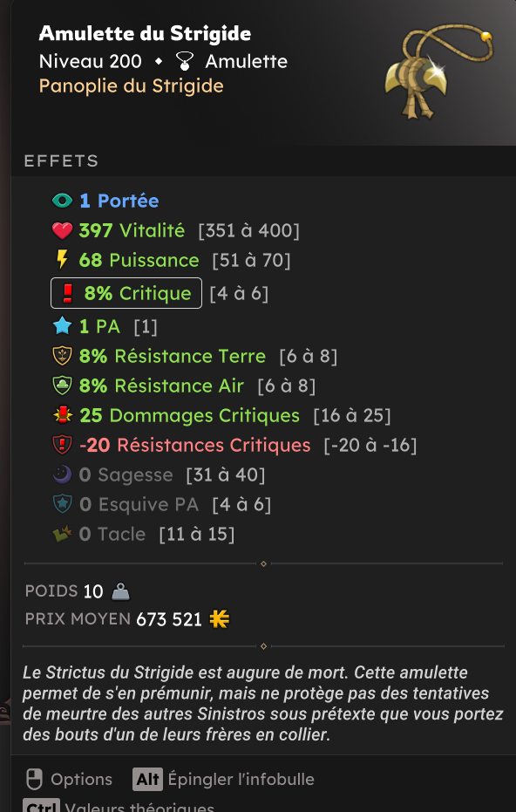The image size is (516, 812).
Task: Click the red heart Vitalité icon
Action: tap(63, 230)
